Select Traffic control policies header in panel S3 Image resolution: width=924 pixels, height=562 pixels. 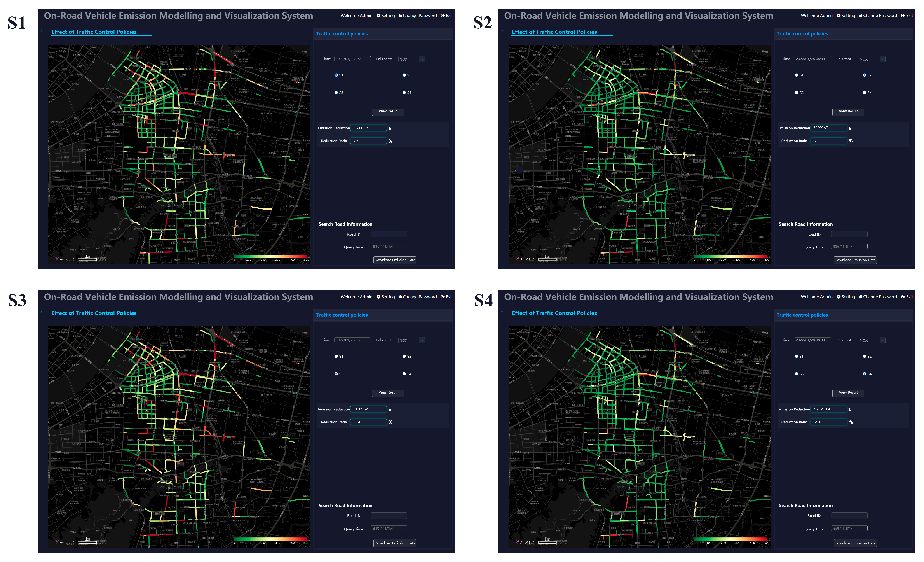coord(342,315)
